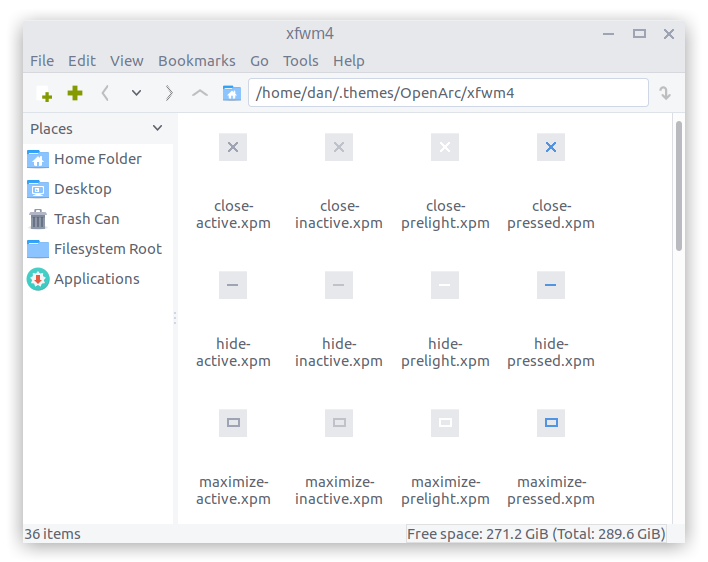Select the close-pressed.xpm file
Image resolution: width=708 pixels, height=562 pixels.
(x=551, y=182)
